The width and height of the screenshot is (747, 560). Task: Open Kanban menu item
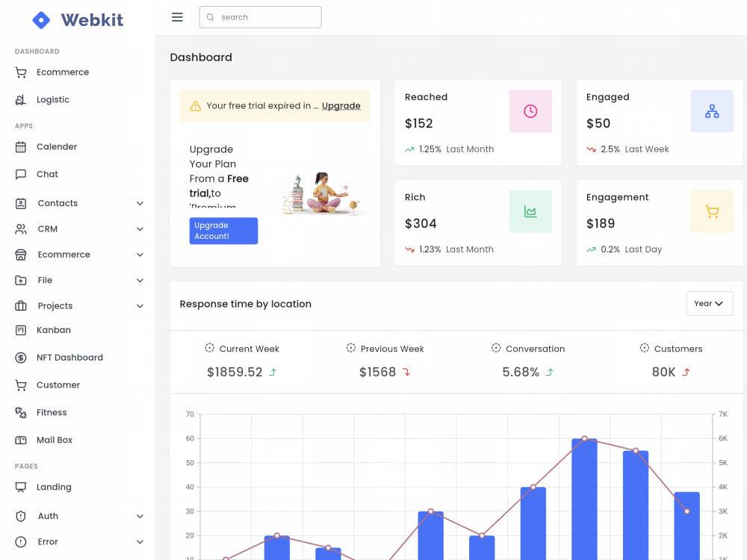coord(53,330)
